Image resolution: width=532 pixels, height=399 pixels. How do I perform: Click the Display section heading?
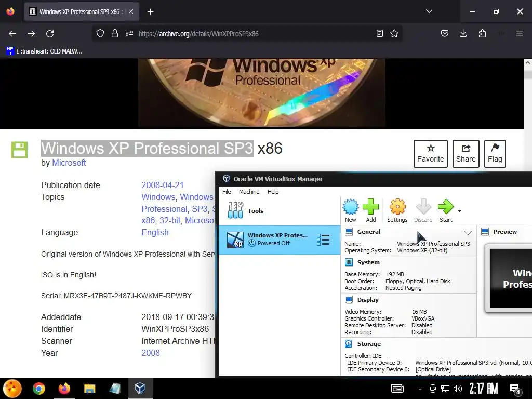coord(368,300)
